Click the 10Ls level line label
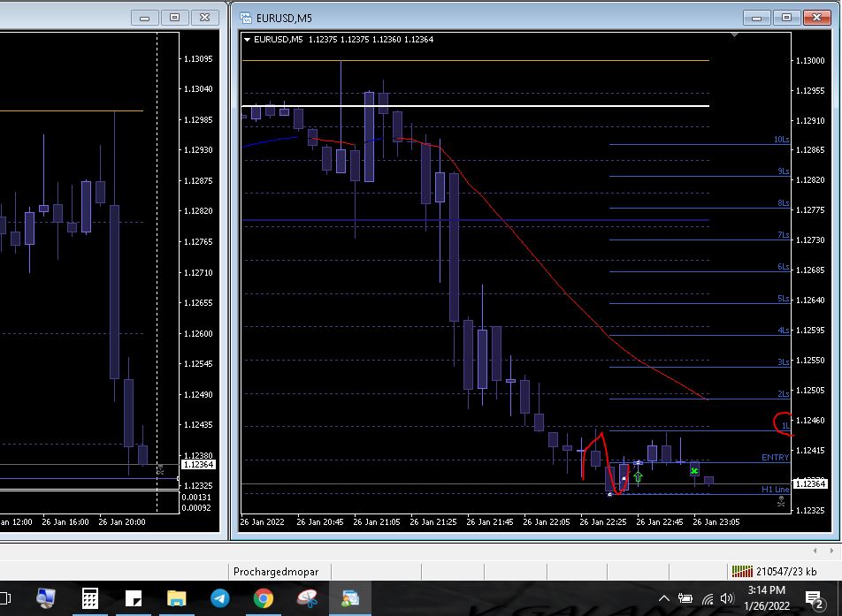842x616 pixels. [x=780, y=140]
